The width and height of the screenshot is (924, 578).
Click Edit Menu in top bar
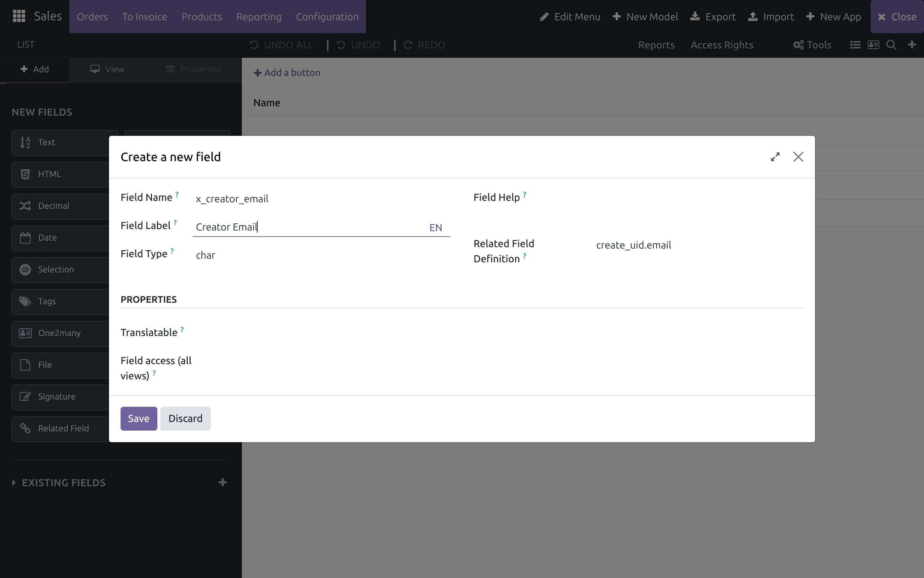pyautogui.click(x=570, y=17)
